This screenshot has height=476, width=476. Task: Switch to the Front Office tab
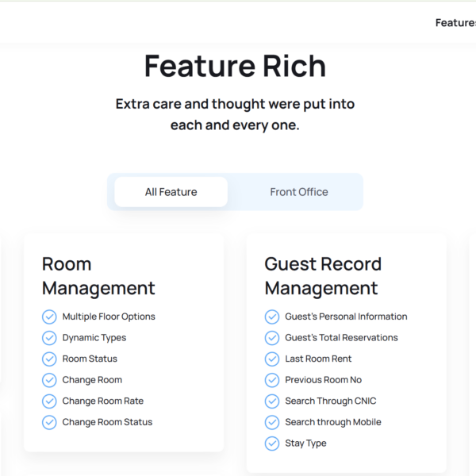pos(298,192)
